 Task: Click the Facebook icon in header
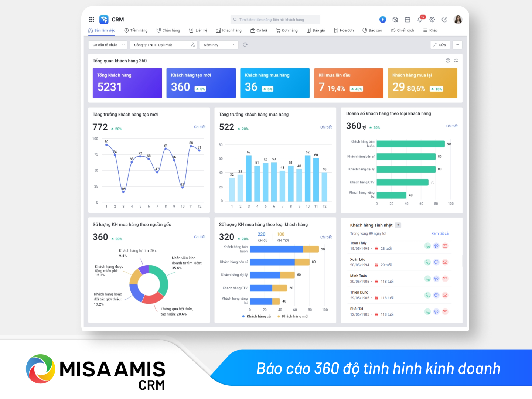click(x=383, y=20)
